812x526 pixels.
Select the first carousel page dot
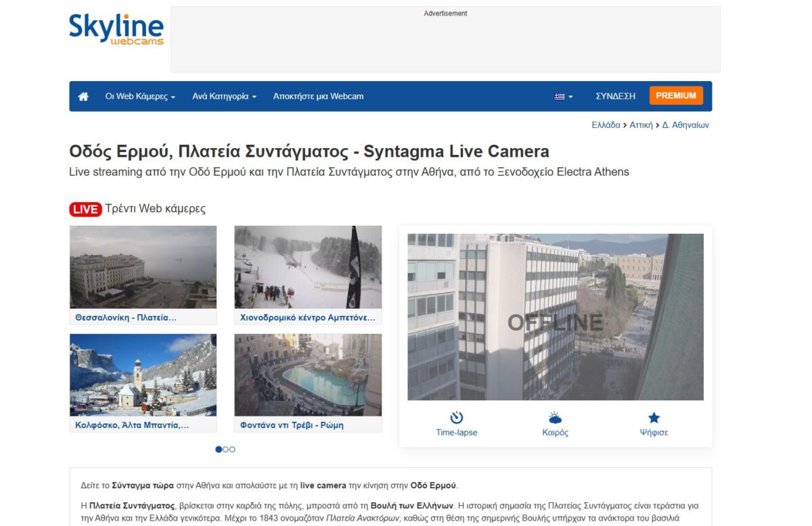point(219,449)
